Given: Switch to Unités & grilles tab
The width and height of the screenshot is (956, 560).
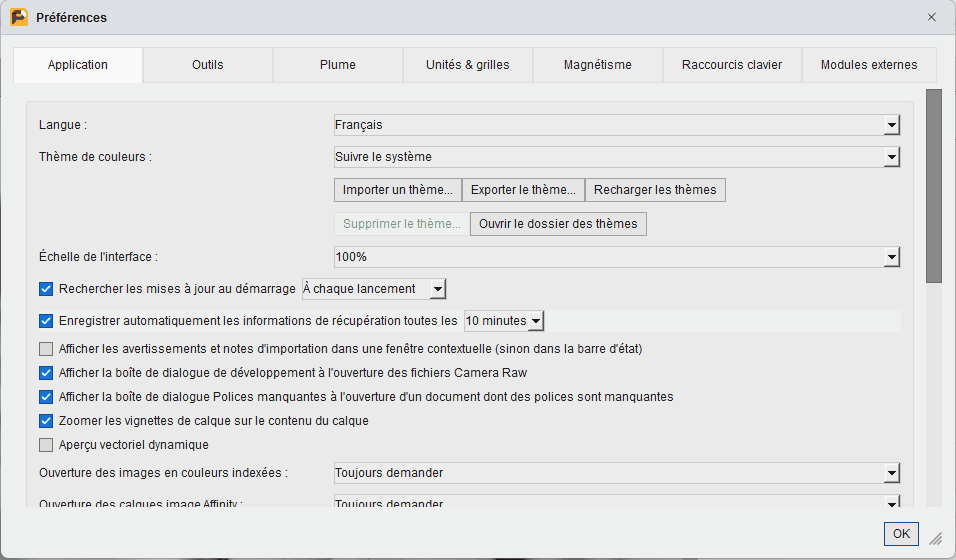Looking at the screenshot, I should pos(468,65).
